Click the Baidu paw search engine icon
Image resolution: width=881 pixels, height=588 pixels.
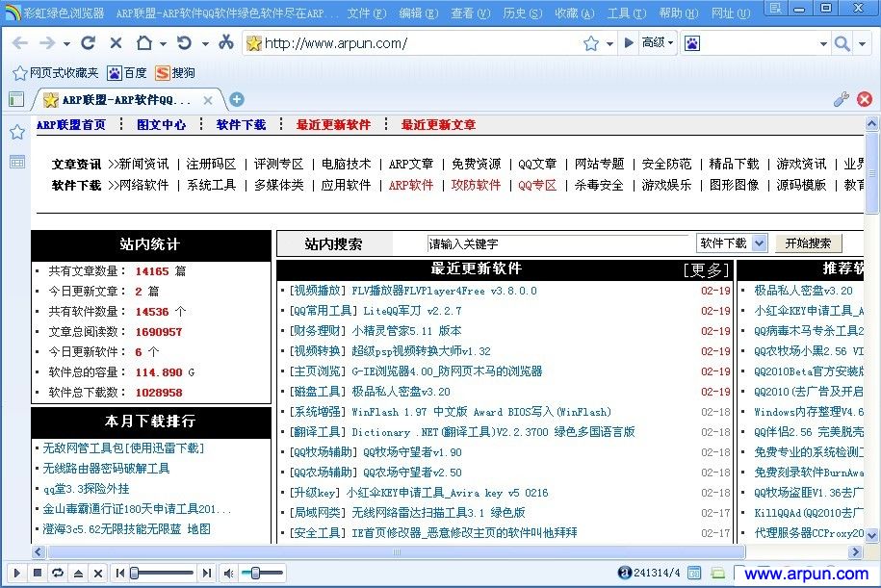(692, 43)
